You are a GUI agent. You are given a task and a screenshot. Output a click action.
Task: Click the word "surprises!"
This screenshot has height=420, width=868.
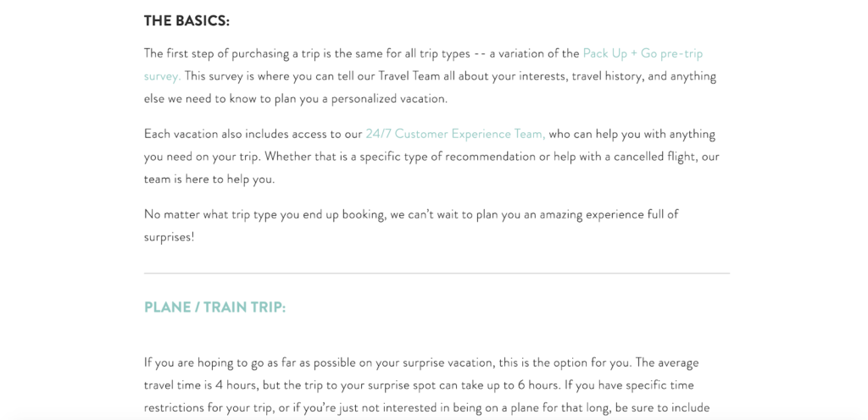pos(169,237)
